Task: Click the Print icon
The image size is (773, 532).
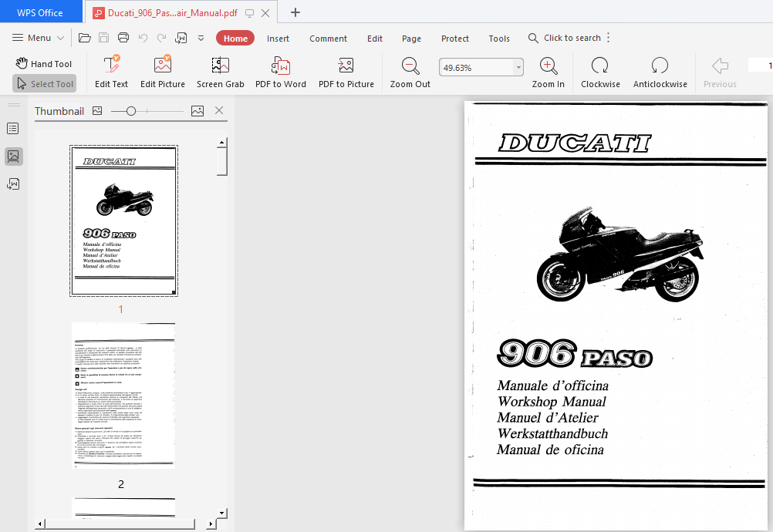Action: click(x=123, y=38)
